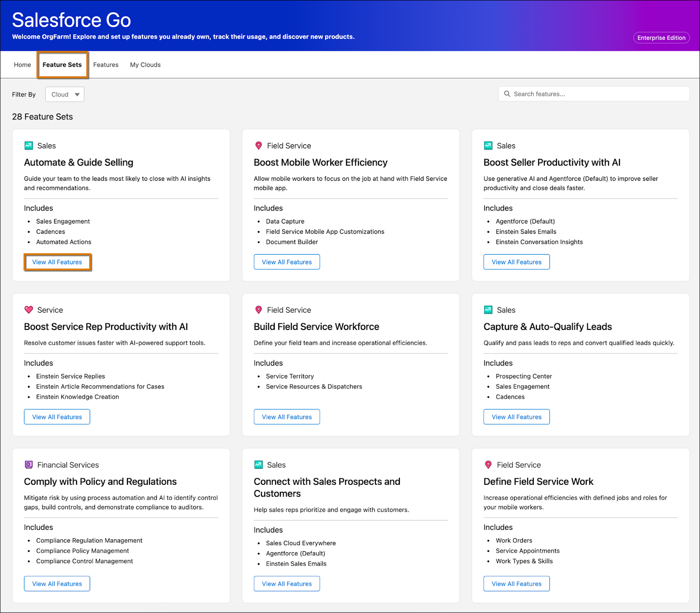Click Einstein Conversation Insights list item
The image size is (700, 613).
click(x=539, y=242)
